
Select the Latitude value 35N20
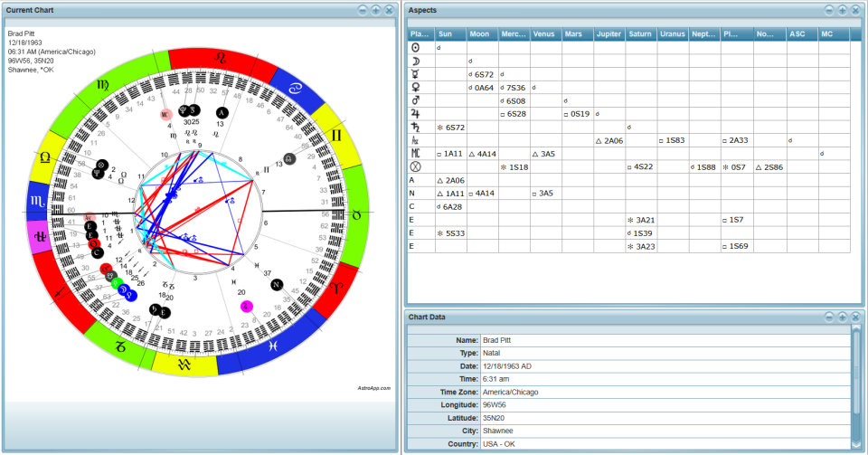point(494,419)
